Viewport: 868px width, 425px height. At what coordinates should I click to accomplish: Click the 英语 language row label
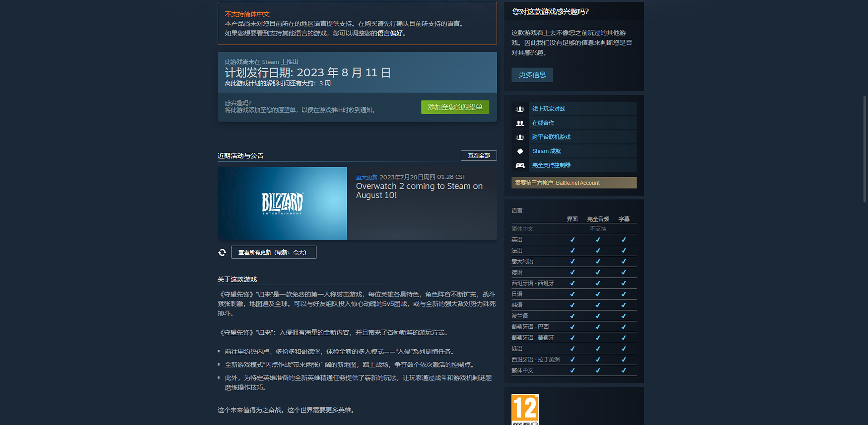pyautogui.click(x=517, y=239)
